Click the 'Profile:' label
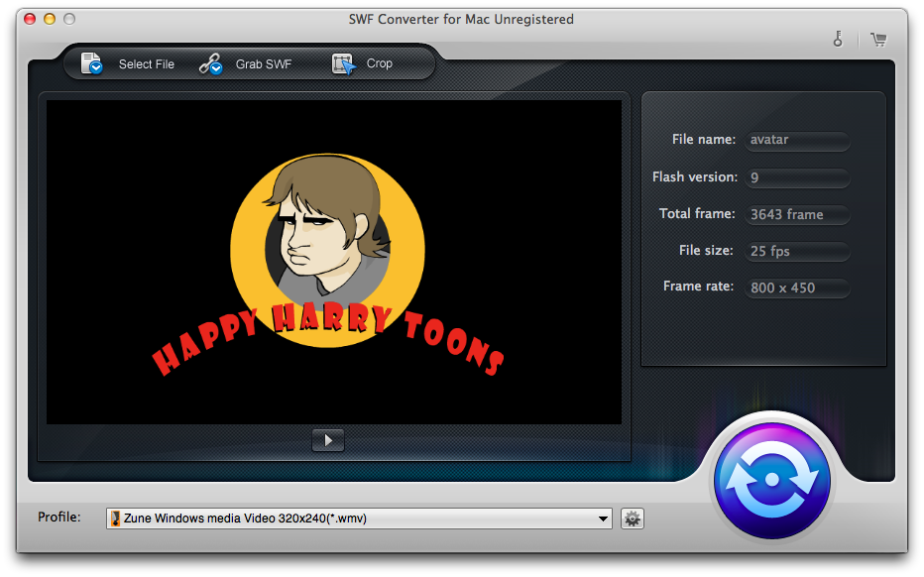 [x=59, y=517]
